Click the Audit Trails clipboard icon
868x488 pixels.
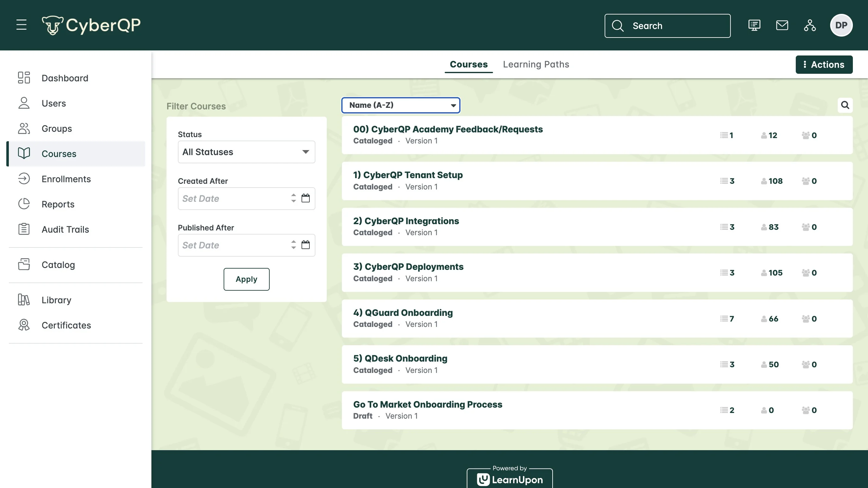[24, 229]
